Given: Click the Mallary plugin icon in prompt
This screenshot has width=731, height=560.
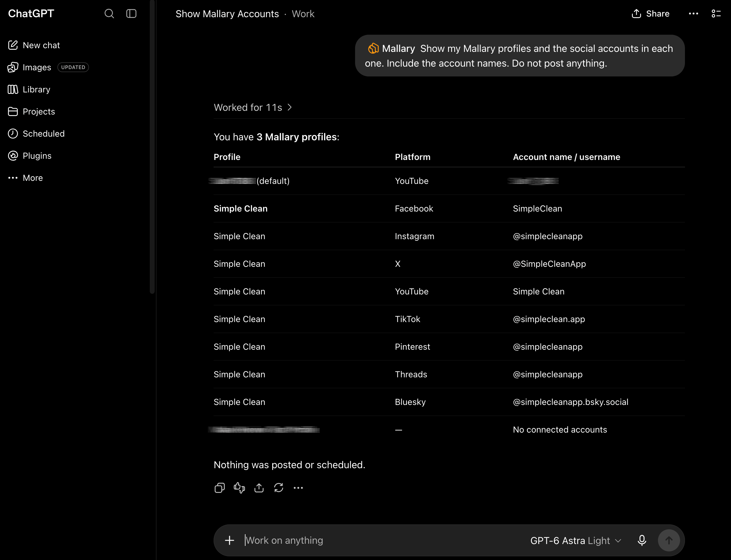Looking at the screenshot, I should point(373,49).
